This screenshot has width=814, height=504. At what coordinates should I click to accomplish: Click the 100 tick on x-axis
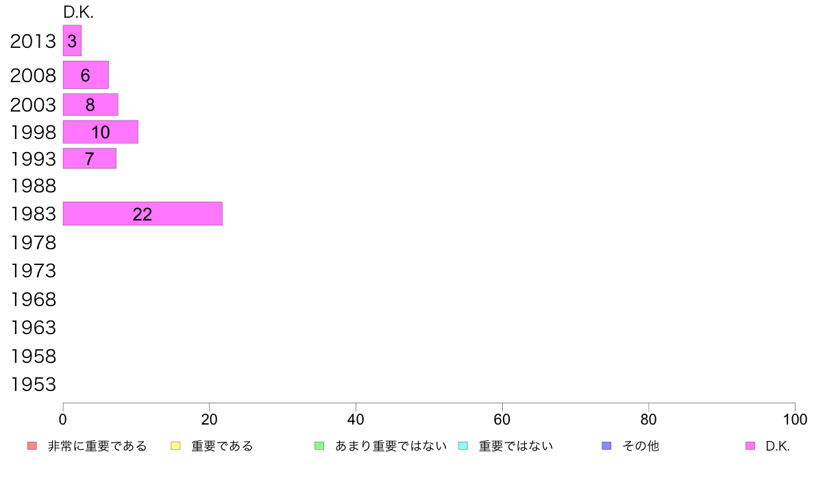[x=795, y=419]
